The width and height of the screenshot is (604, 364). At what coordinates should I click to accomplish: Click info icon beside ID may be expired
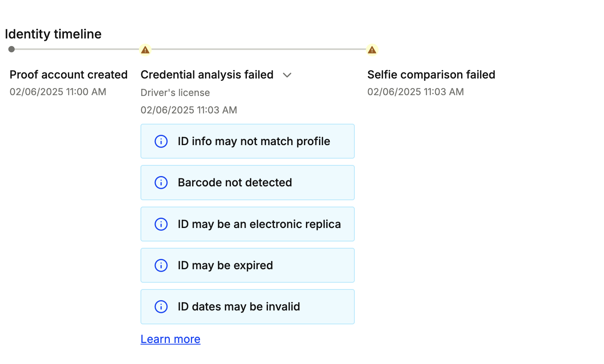coord(161,265)
